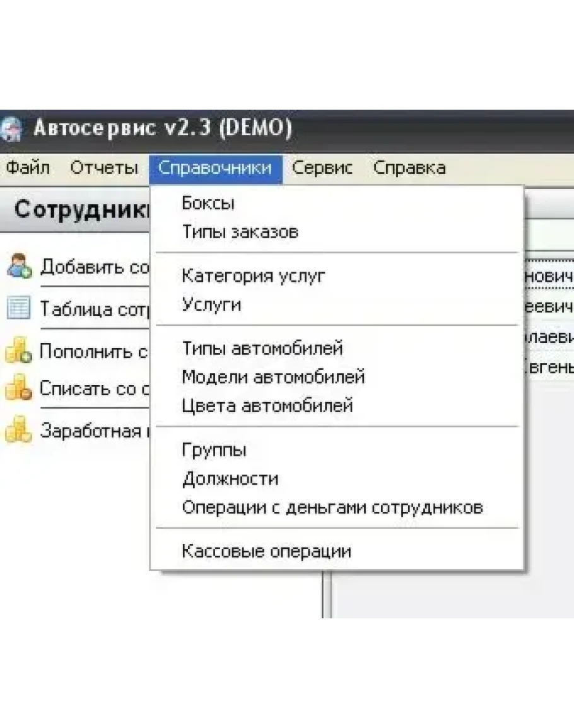
Task: Open the Файл menu
Action: pos(28,168)
